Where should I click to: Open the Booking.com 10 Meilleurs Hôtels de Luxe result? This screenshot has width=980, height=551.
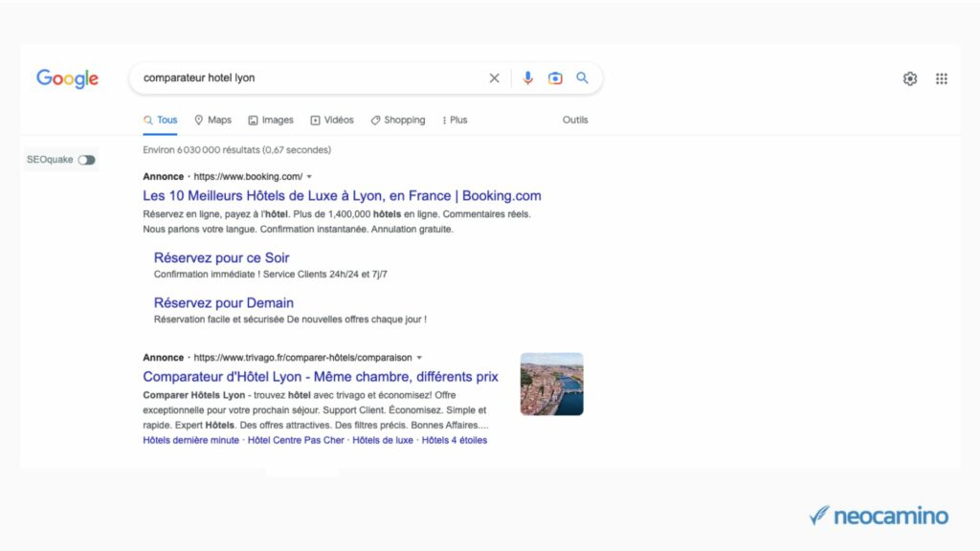pyautogui.click(x=342, y=195)
